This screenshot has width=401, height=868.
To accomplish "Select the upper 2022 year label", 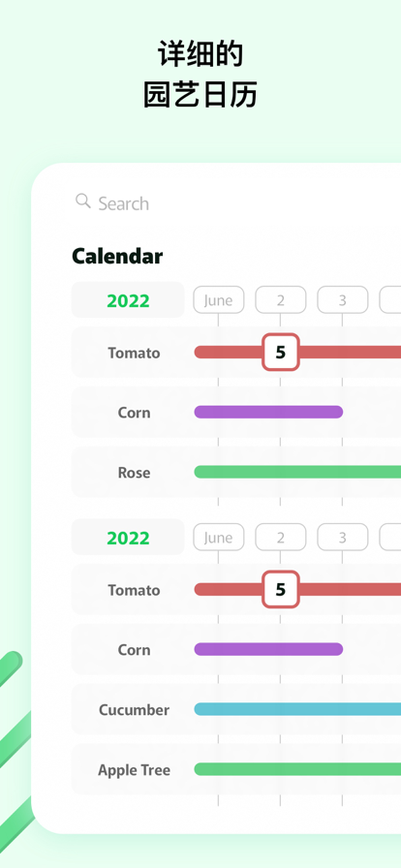I will pos(128,300).
